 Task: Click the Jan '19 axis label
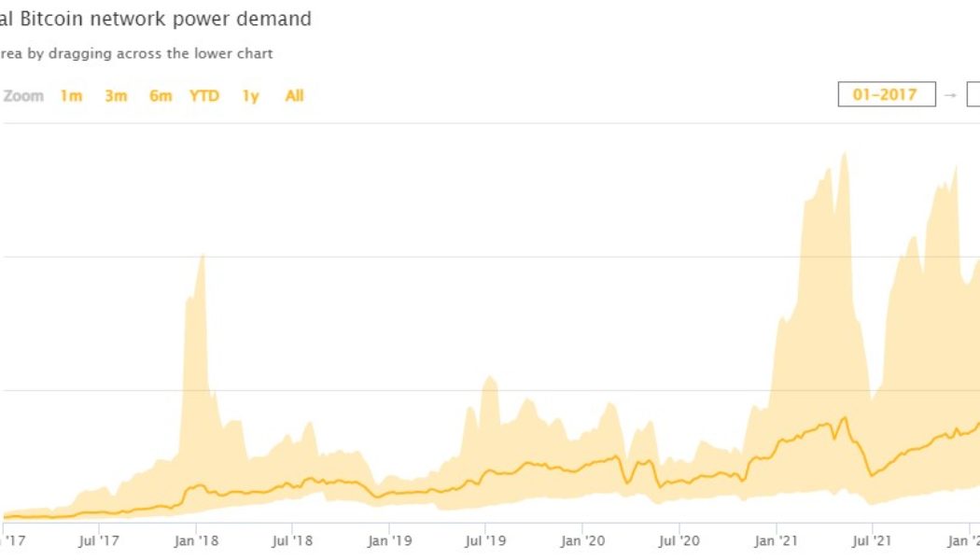pos(390,540)
